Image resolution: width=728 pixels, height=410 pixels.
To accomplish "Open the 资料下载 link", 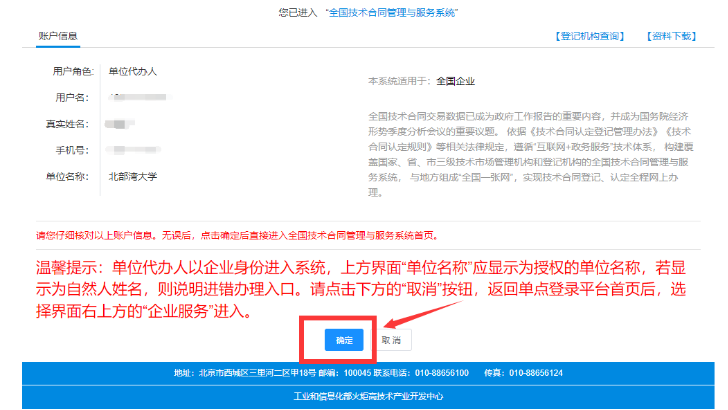I will click(x=676, y=36).
